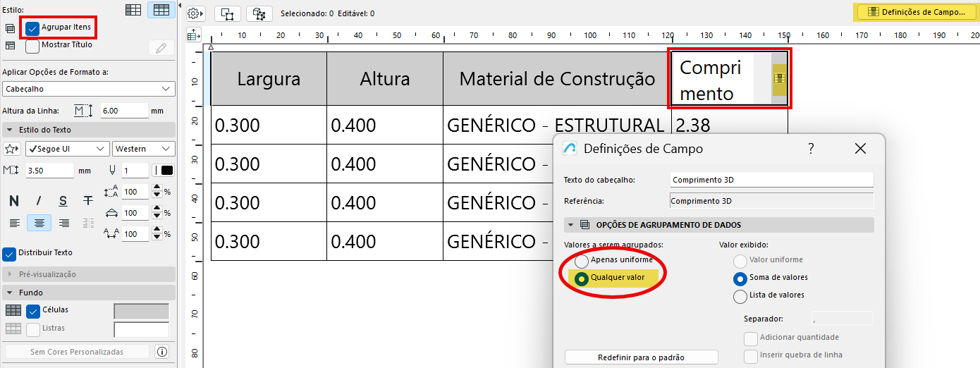
Task: Click the row height icon beside Altura da Linha
Action: tap(83, 111)
